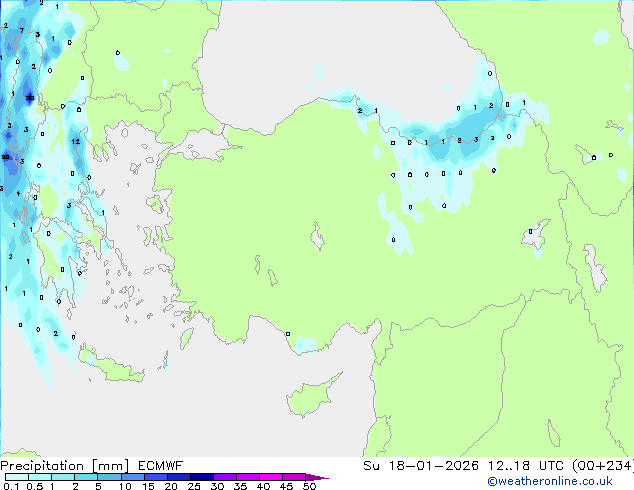The width and height of the screenshot is (634, 490).
Task: Click the legend label '0.5'
Action: tap(35, 486)
